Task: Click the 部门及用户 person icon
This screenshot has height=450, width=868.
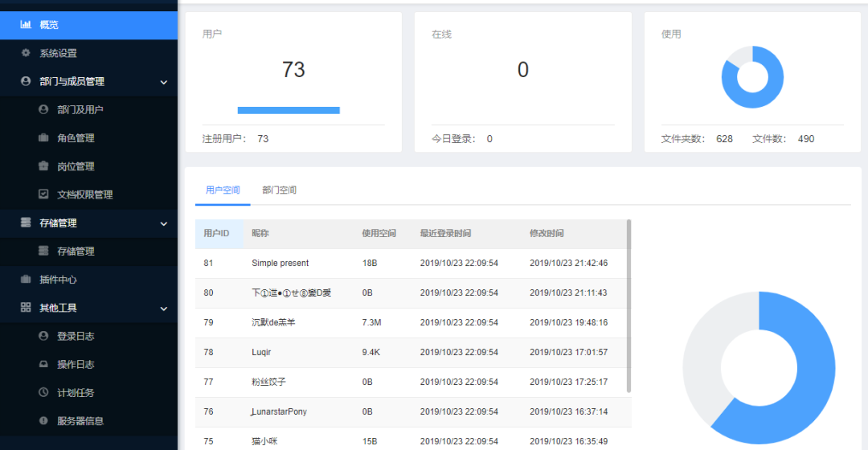Action: point(43,109)
